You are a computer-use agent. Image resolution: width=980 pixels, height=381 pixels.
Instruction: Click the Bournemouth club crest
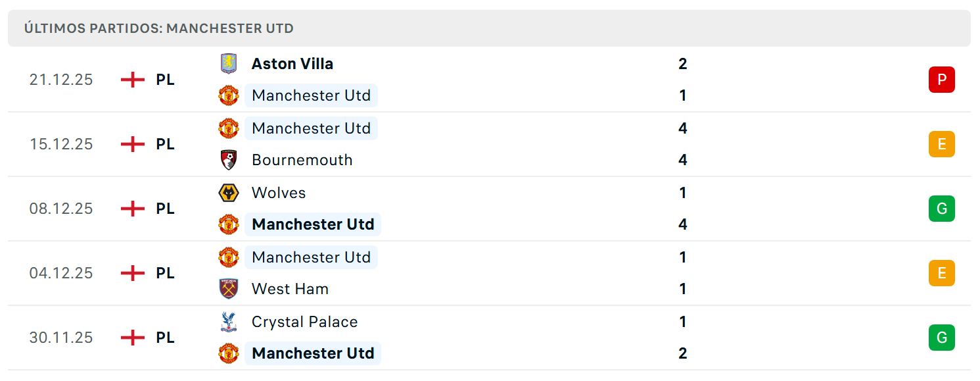(x=228, y=160)
